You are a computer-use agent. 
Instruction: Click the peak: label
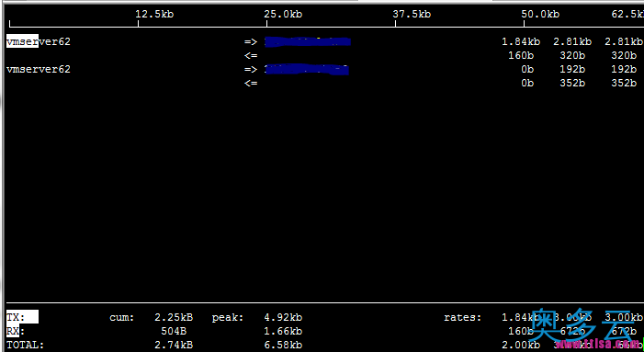228,317
